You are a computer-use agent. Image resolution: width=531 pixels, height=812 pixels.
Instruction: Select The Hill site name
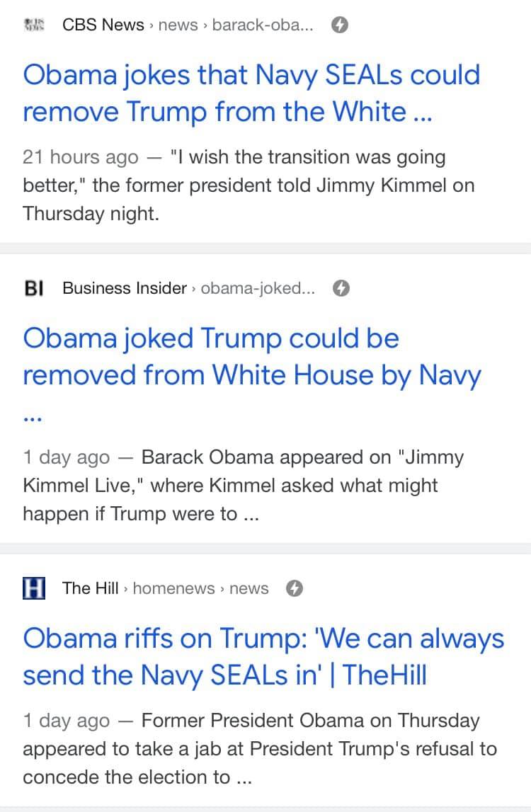click(90, 588)
